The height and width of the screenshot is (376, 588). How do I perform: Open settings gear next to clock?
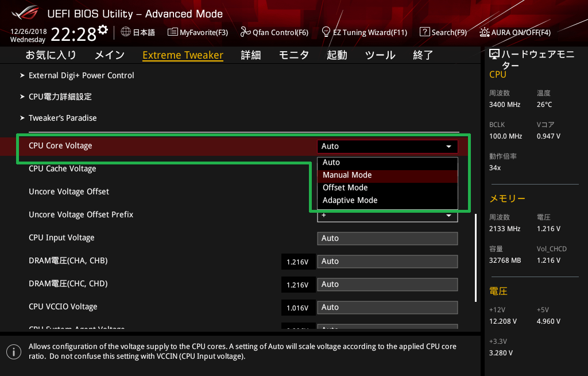click(x=103, y=30)
